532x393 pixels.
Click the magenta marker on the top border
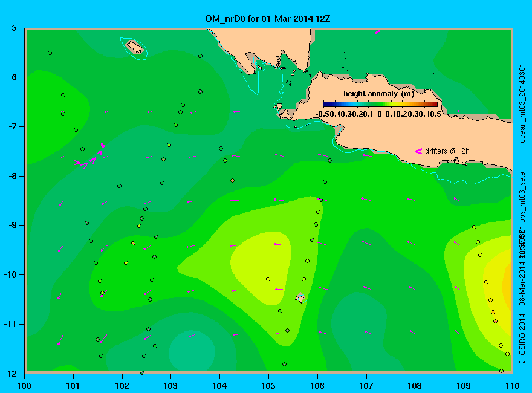[x=378, y=32]
